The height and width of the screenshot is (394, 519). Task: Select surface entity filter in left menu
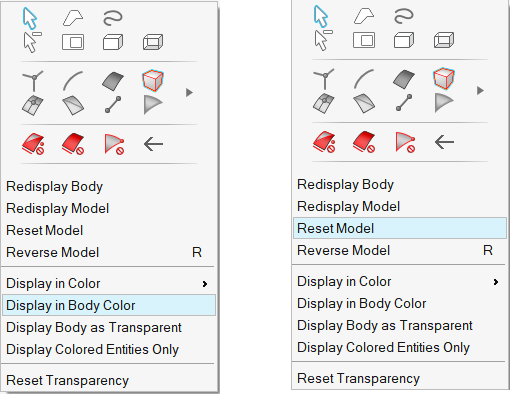point(113,81)
